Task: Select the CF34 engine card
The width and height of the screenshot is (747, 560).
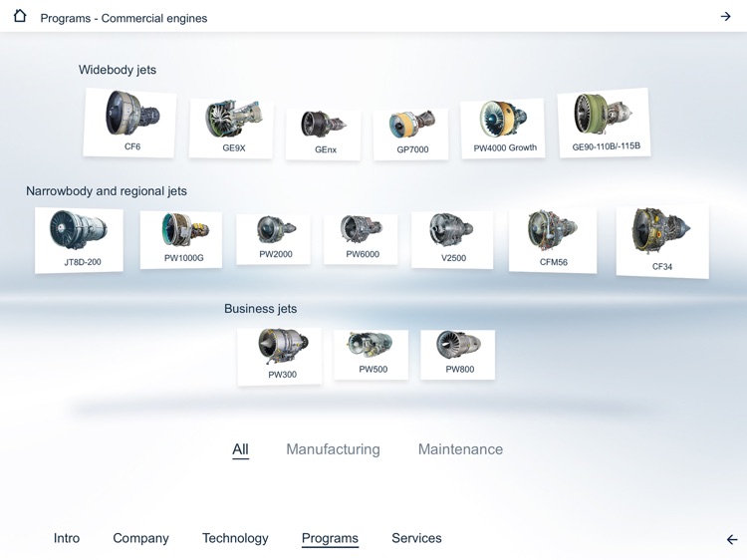Action: 662,242
